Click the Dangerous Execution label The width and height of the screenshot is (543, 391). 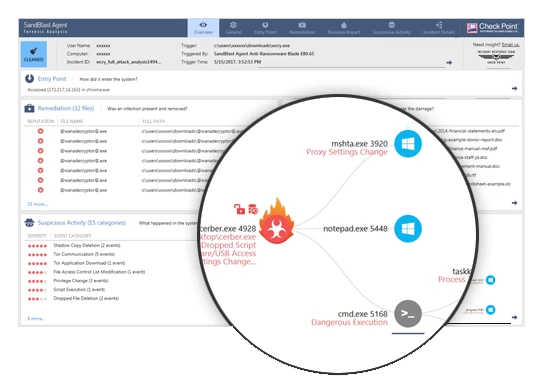[349, 322]
